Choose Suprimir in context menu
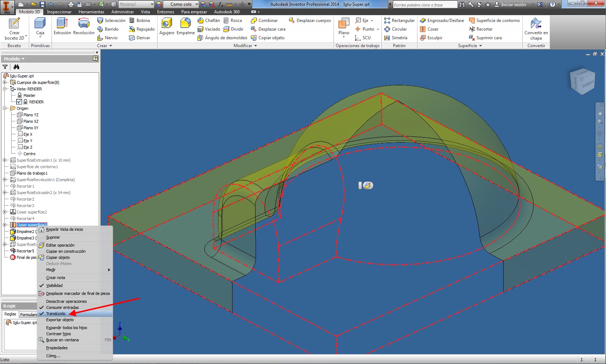 click(75, 237)
